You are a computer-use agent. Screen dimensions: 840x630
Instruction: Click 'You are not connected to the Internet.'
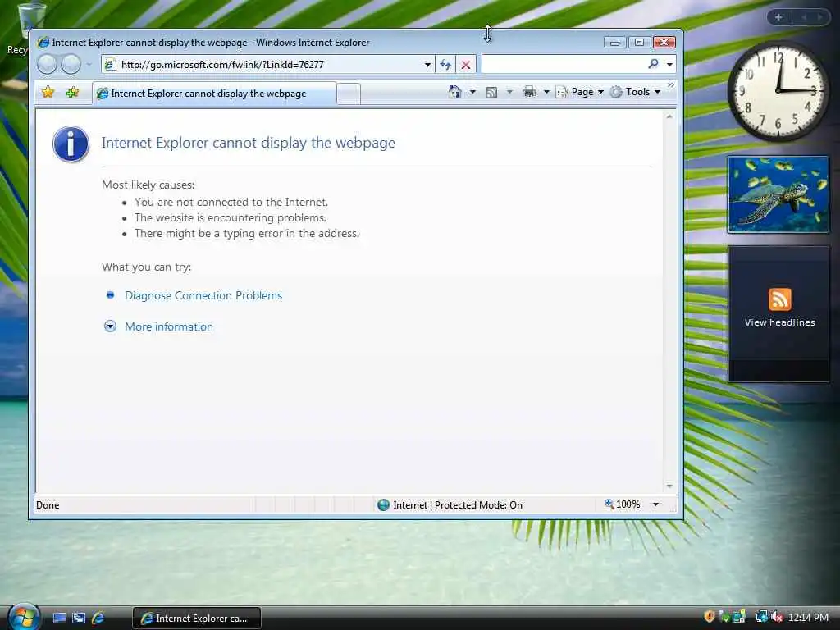pyautogui.click(x=231, y=202)
